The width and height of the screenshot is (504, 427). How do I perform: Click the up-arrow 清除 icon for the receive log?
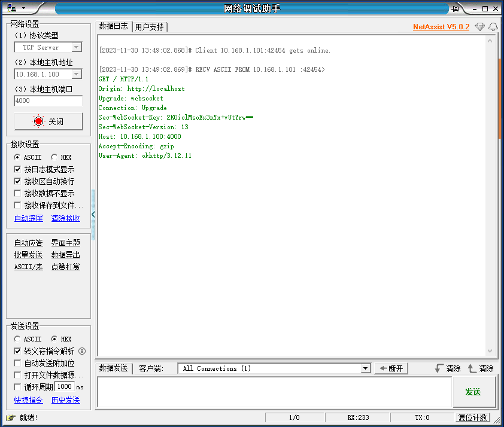click(472, 368)
